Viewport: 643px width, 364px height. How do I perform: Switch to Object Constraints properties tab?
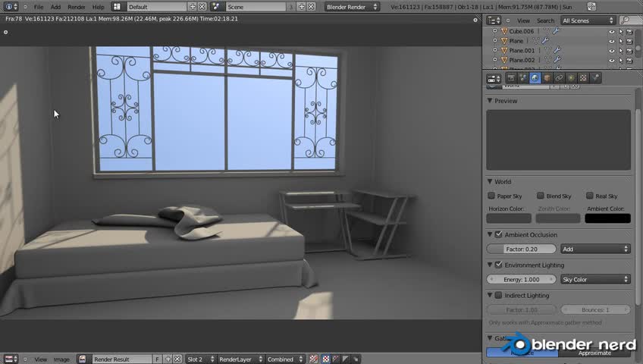point(559,78)
